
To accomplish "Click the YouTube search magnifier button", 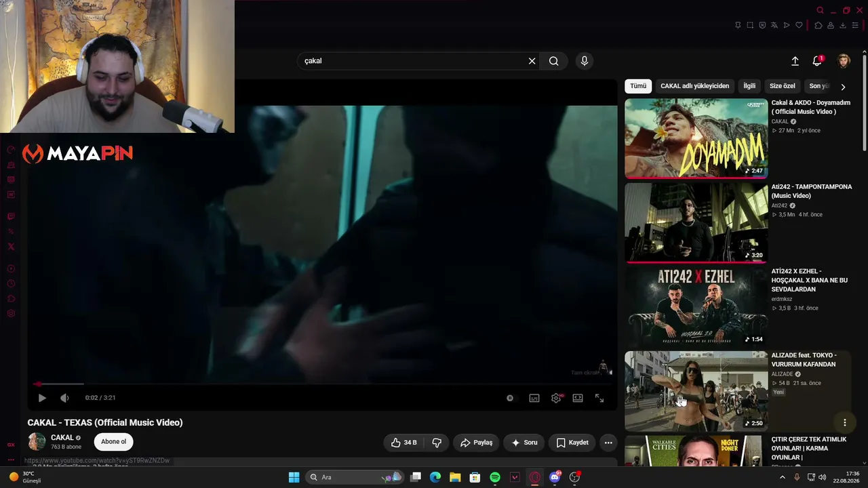I will [554, 61].
